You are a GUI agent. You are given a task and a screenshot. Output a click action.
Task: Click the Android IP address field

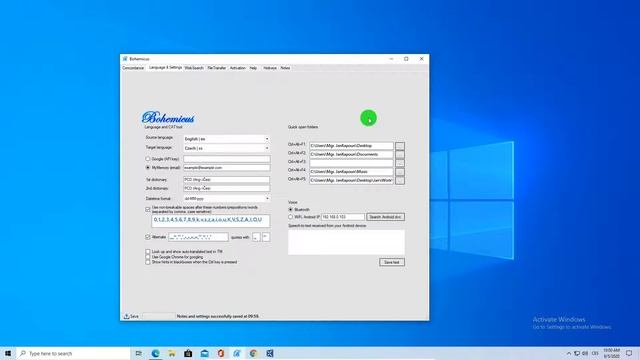(343, 217)
